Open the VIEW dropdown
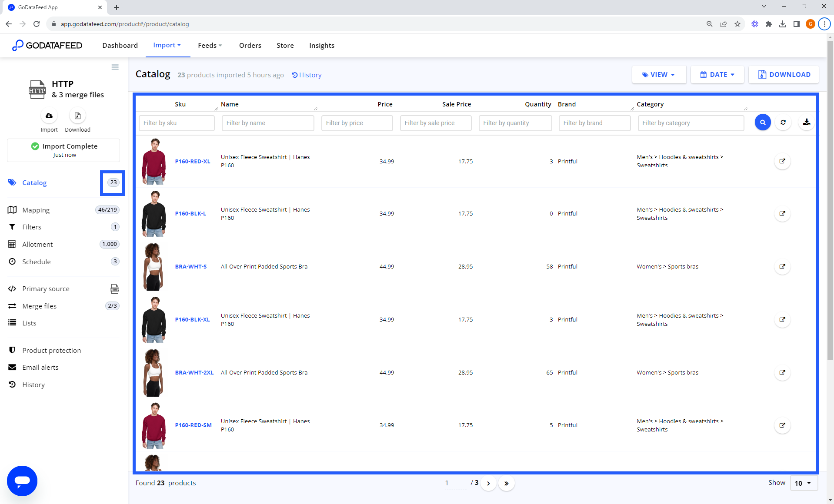 (x=659, y=75)
